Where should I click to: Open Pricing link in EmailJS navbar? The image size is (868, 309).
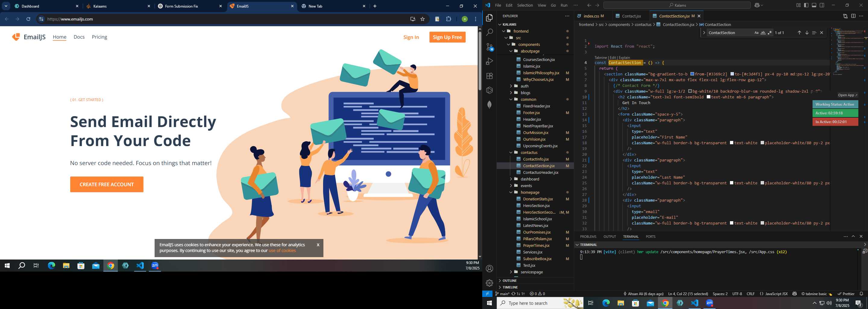(x=99, y=37)
